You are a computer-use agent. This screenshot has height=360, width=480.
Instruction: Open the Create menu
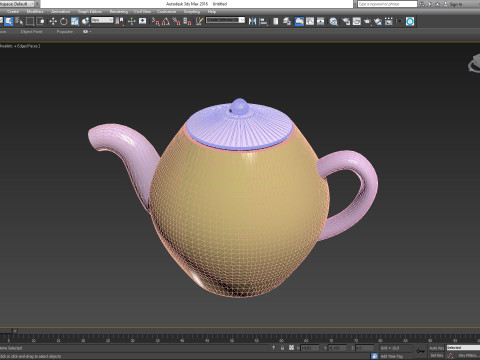coord(13,12)
